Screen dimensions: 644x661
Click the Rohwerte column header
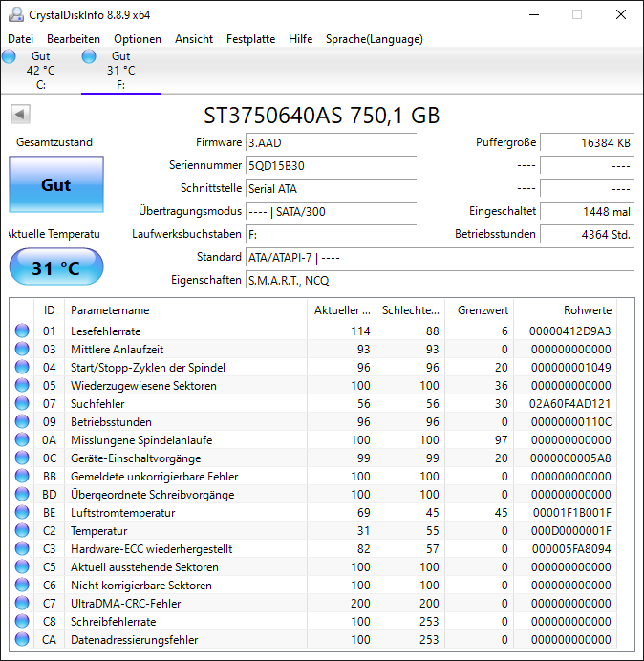point(565,310)
